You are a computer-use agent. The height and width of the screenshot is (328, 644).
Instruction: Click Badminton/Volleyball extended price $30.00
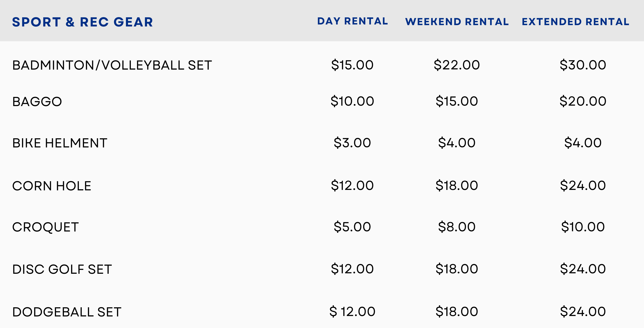583,65
